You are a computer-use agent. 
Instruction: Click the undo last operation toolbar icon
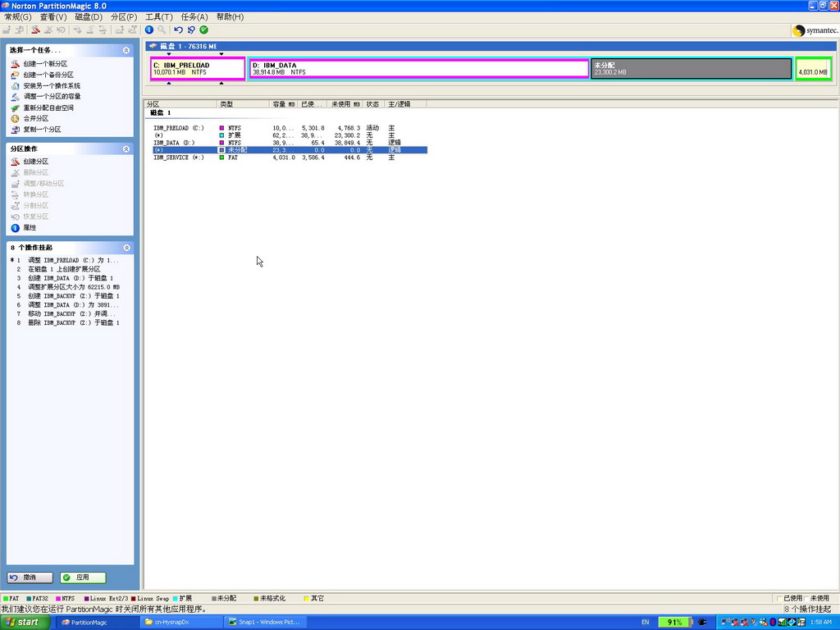(178, 30)
